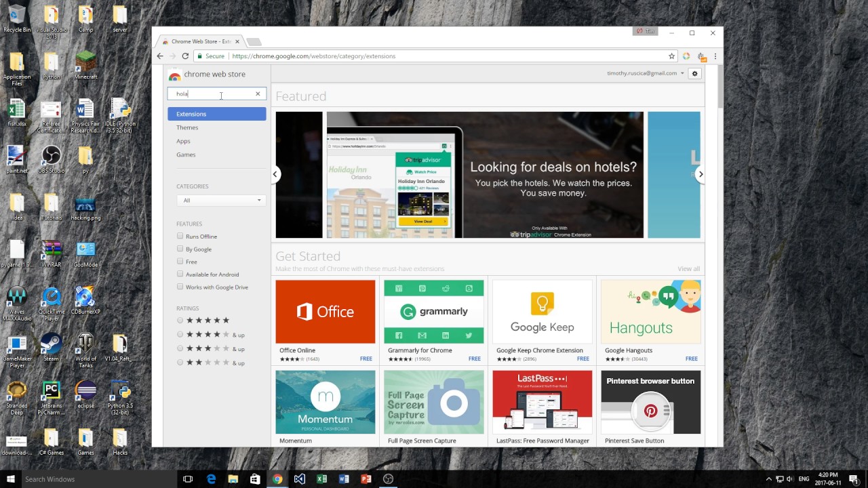Select the OBS Studio desktop icon
This screenshot has height=488, width=868.
52,160
